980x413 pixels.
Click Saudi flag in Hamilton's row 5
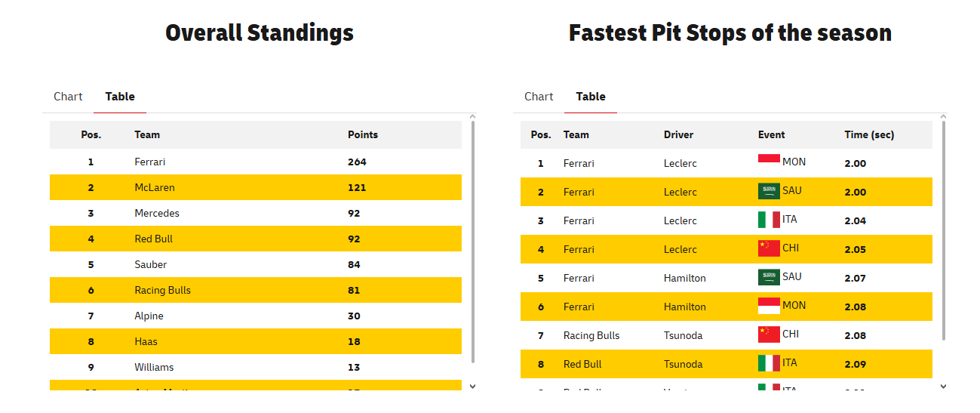click(x=769, y=277)
